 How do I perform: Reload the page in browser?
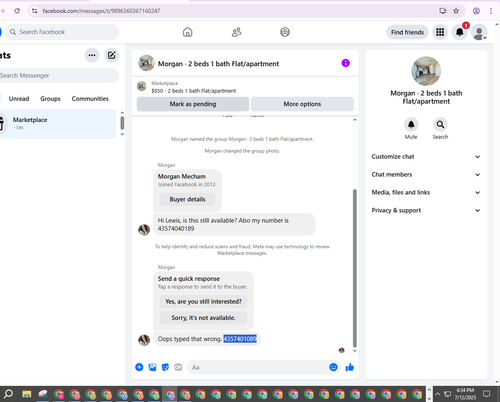(x=17, y=11)
